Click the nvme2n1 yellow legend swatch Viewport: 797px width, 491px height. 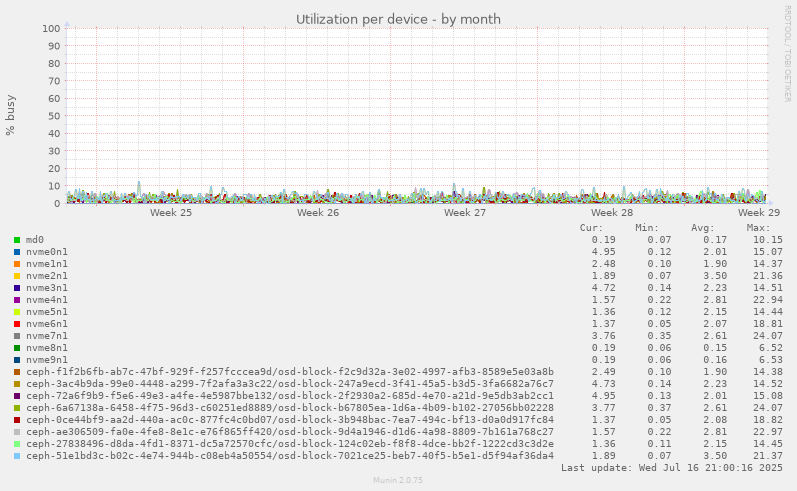click(17, 276)
